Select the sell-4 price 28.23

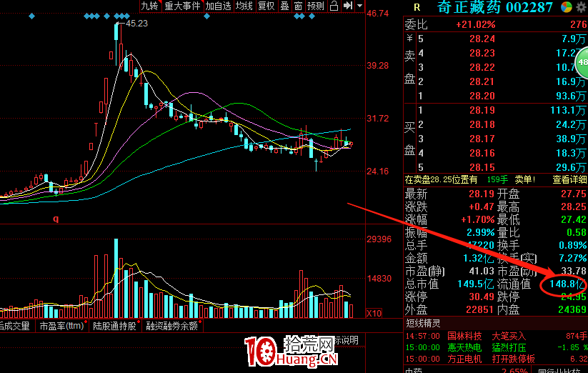pos(482,53)
